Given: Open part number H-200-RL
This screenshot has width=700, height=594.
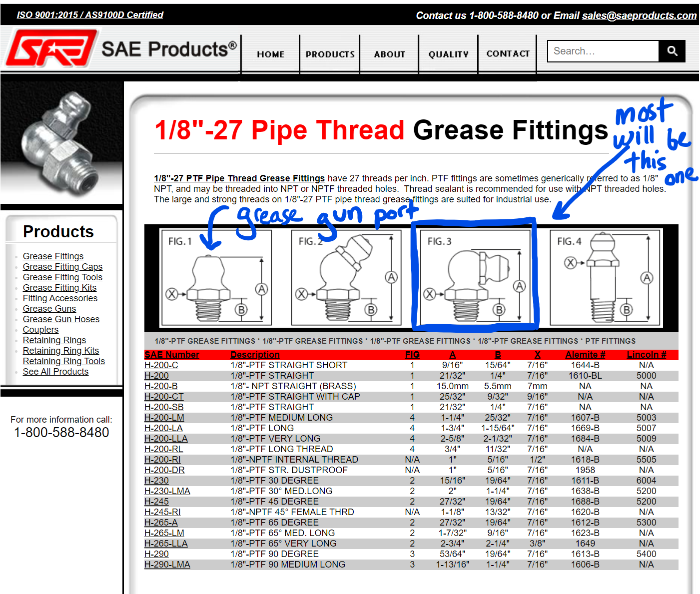Looking at the screenshot, I should (x=163, y=449).
